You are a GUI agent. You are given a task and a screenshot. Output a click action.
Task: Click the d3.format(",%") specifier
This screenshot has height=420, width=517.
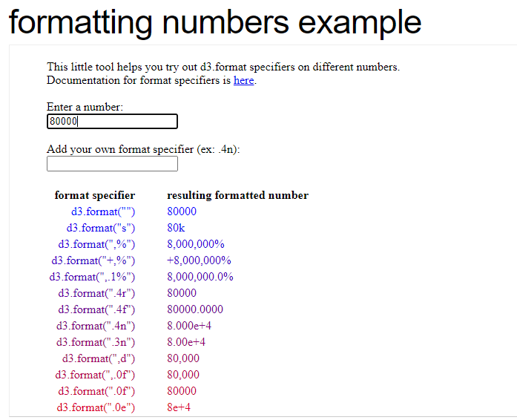pyautogui.click(x=96, y=244)
